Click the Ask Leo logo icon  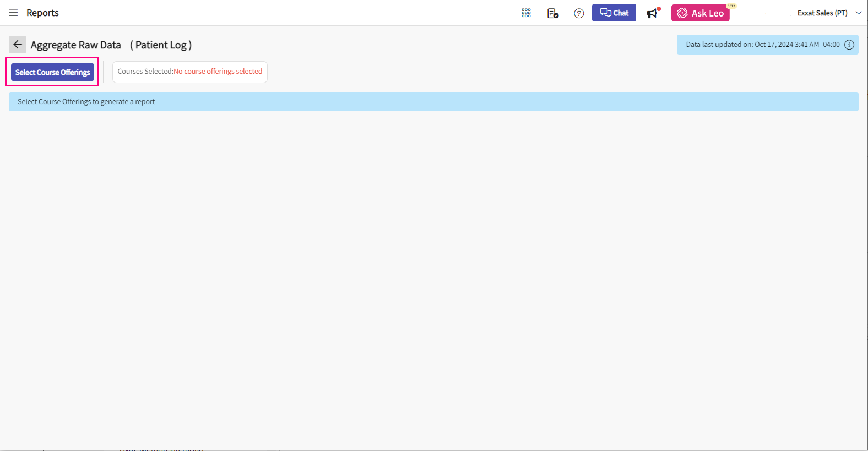point(682,13)
